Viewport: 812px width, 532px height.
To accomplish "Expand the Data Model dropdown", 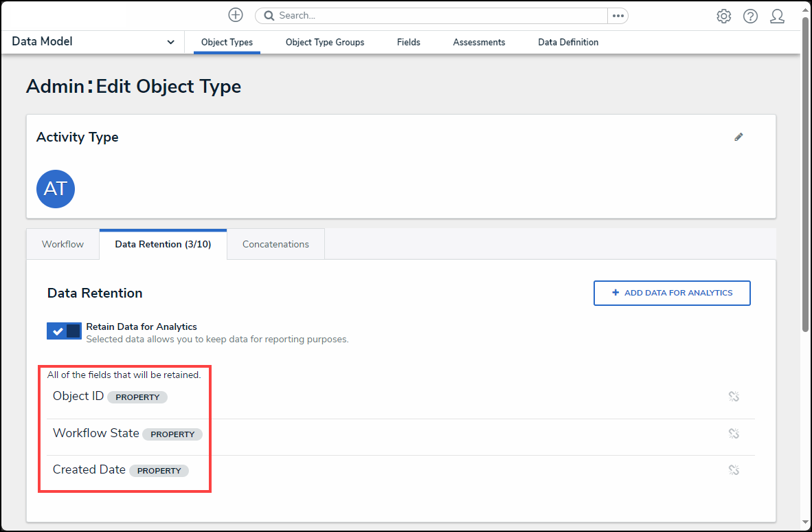I will (x=170, y=42).
